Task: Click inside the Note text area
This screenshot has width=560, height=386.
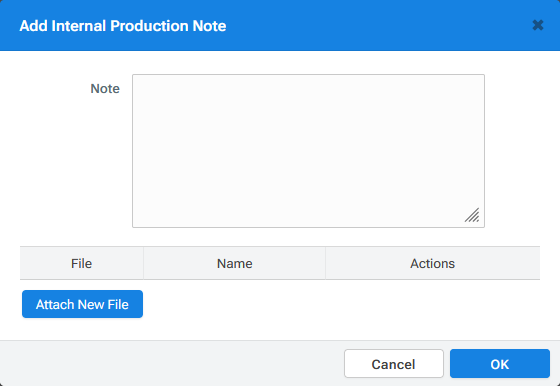Action: 308,151
